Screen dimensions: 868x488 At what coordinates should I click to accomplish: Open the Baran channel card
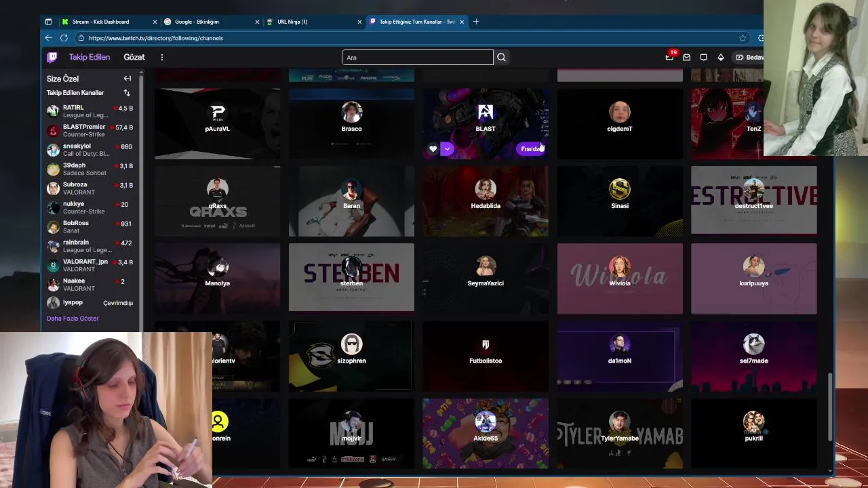(351, 201)
